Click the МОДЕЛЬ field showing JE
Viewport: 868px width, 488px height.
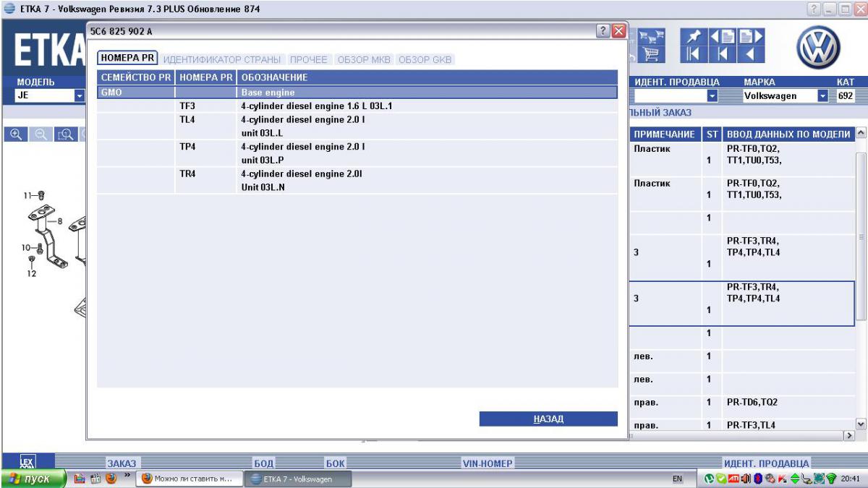[x=44, y=95]
